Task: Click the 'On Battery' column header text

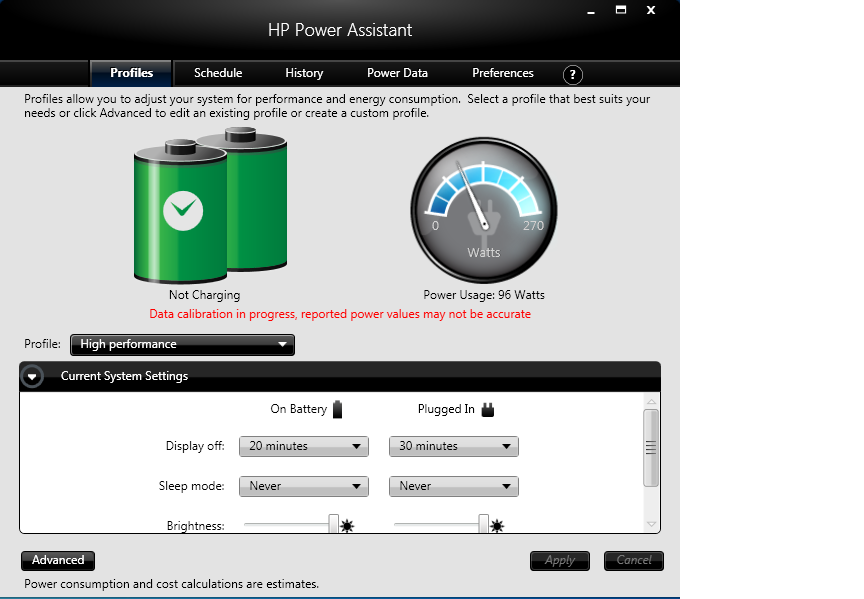Action: (299, 409)
